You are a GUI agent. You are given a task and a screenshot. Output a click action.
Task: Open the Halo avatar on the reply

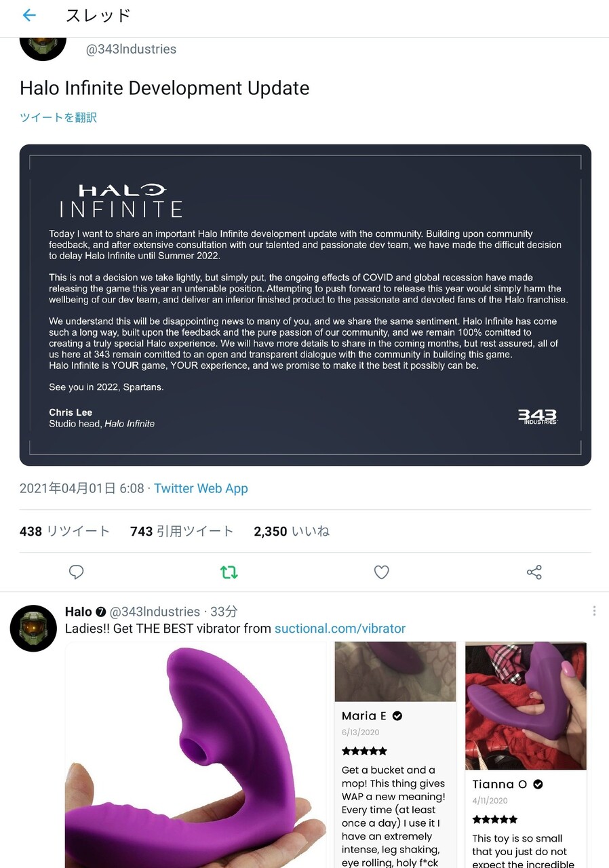(33, 629)
